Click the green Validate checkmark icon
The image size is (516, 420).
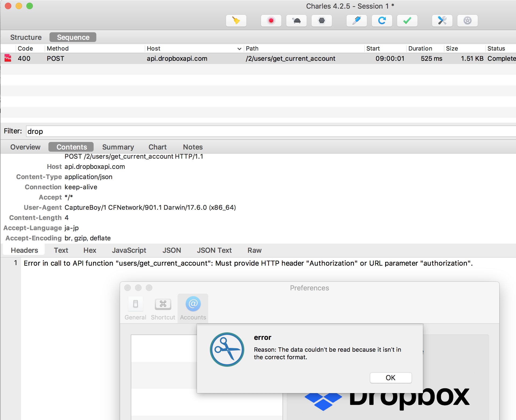pos(407,21)
